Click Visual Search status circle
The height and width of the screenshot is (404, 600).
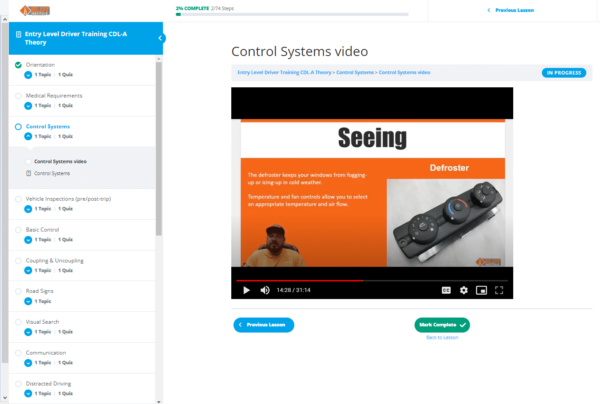(18, 322)
